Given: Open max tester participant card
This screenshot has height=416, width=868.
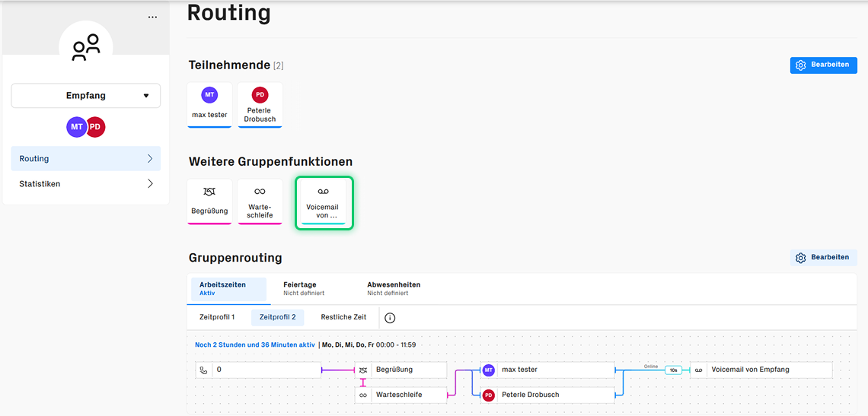Looking at the screenshot, I should [210, 105].
